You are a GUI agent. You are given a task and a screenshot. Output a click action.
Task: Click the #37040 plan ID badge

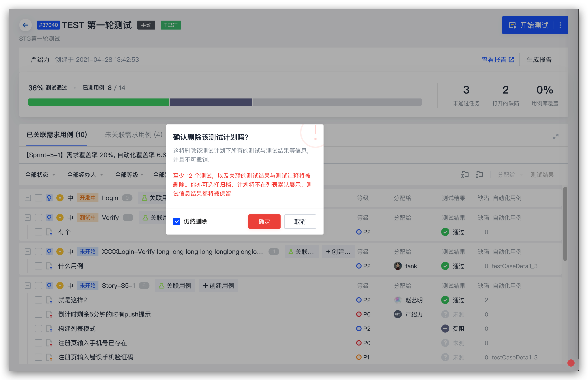click(48, 25)
